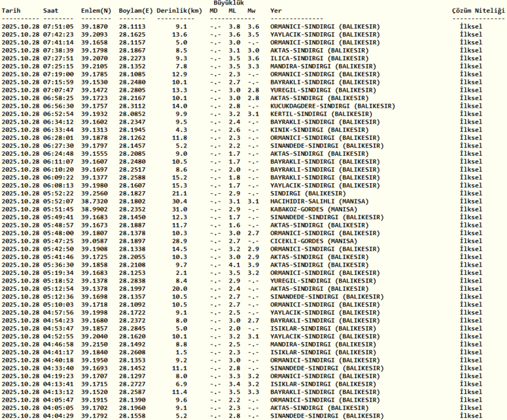
Task: Click the Saat column header
Action: (51, 11)
